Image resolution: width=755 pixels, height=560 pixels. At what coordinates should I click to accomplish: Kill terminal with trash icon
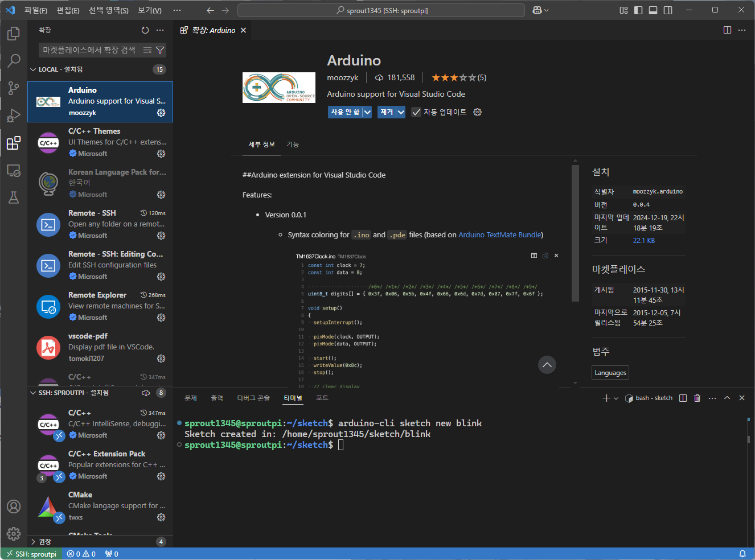point(697,398)
